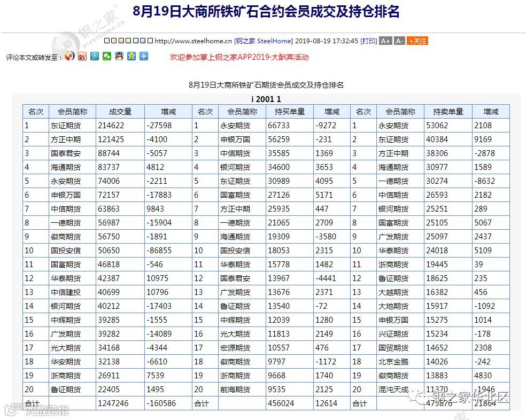Viewport: 526px width, 420px height.
Task: Share to Tencent Weibo icon
Action: click(x=95, y=56)
